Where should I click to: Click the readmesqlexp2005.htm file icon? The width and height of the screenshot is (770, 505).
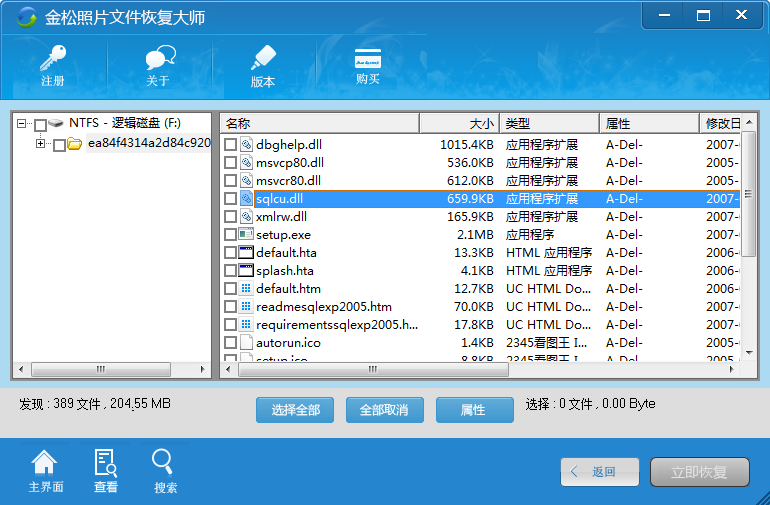247,307
